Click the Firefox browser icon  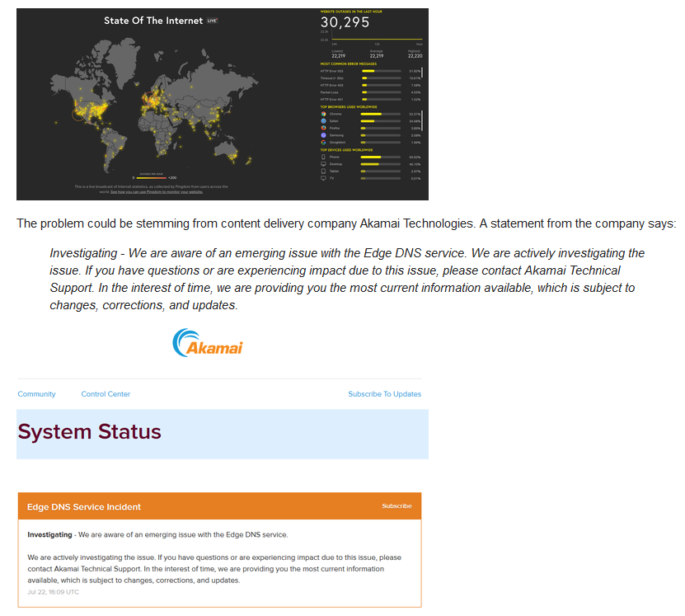323,128
